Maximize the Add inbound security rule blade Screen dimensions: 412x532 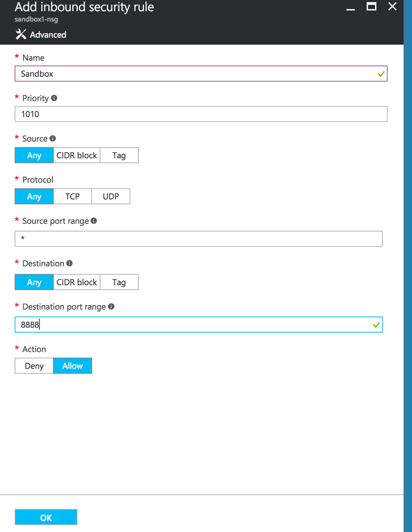tap(372, 7)
